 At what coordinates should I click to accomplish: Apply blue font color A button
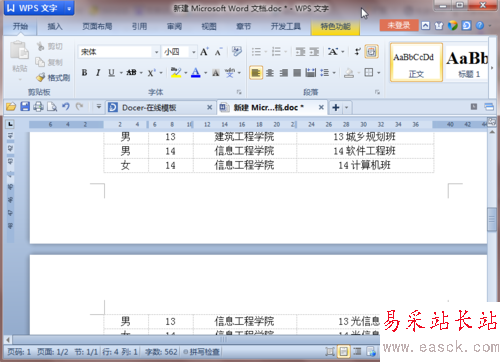[x=196, y=72]
